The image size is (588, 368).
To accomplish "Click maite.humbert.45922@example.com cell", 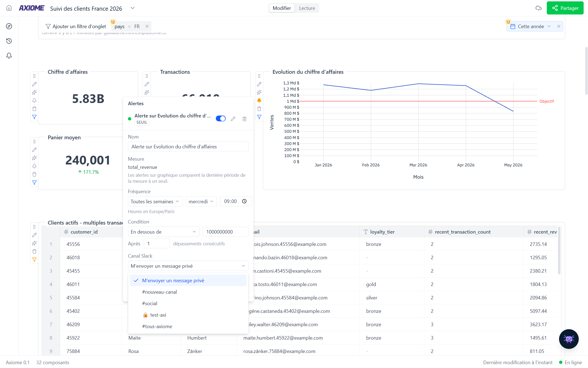I will pyautogui.click(x=298, y=338).
